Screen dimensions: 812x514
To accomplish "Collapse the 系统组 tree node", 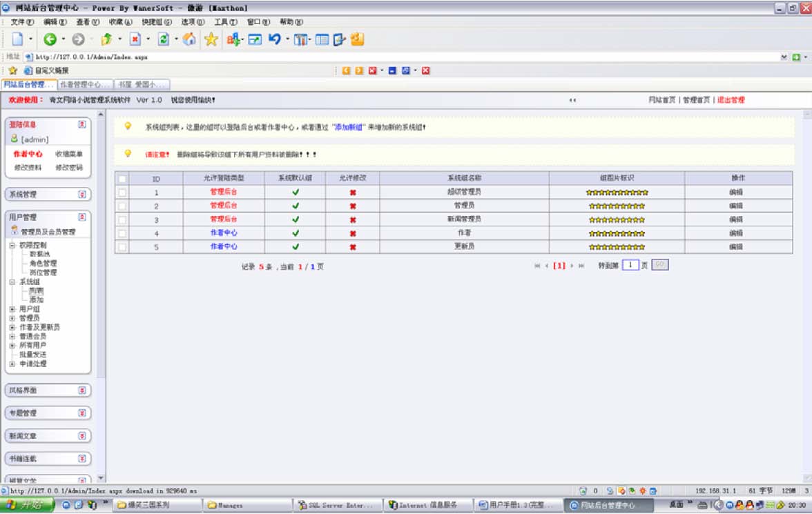I will [12, 282].
